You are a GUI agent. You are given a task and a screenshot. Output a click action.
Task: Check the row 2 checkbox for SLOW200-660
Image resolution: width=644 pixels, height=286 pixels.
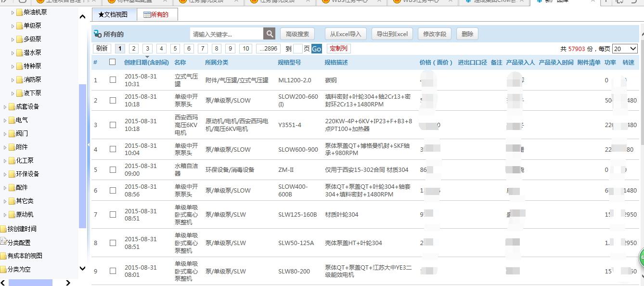point(113,100)
